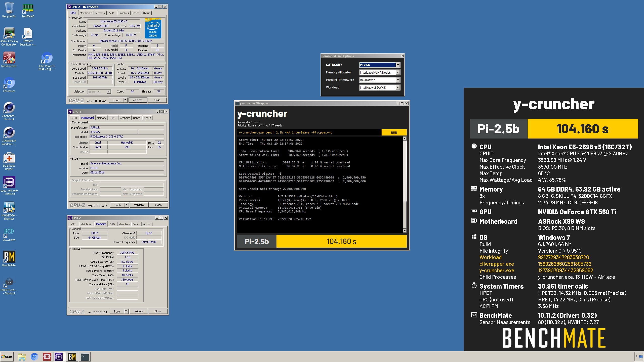Open About tab in Memory CPU-Z window
Viewport: 644px width, 362px height.
147,224
